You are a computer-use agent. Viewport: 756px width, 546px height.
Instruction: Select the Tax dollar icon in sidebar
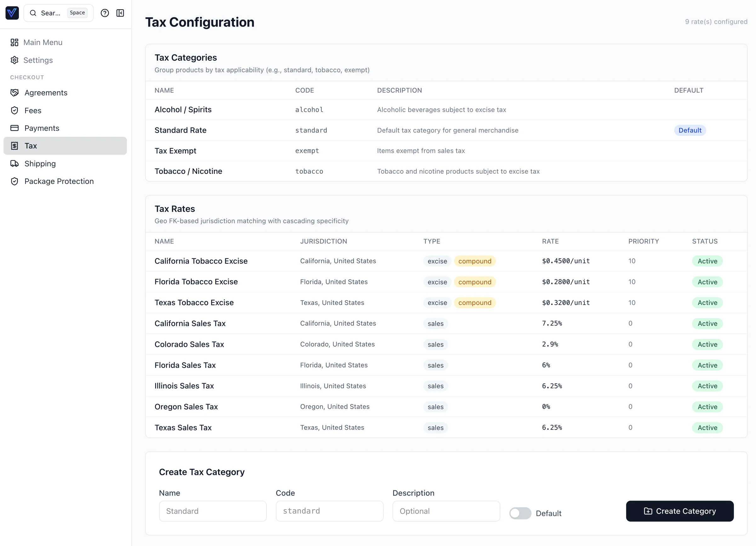click(14, 146)
